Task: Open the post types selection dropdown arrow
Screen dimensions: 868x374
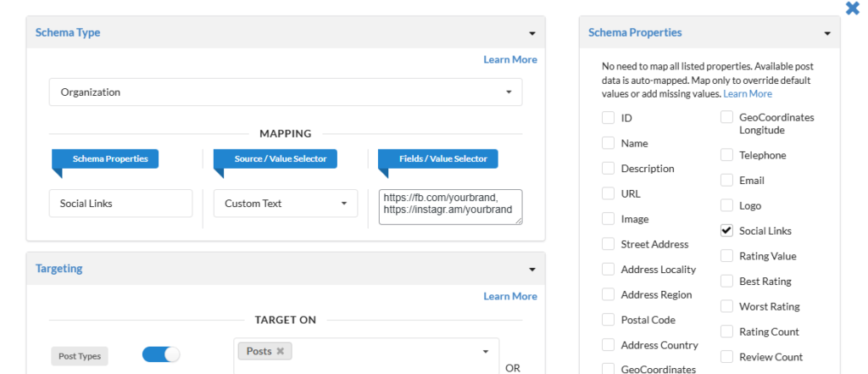Action: 486,351
